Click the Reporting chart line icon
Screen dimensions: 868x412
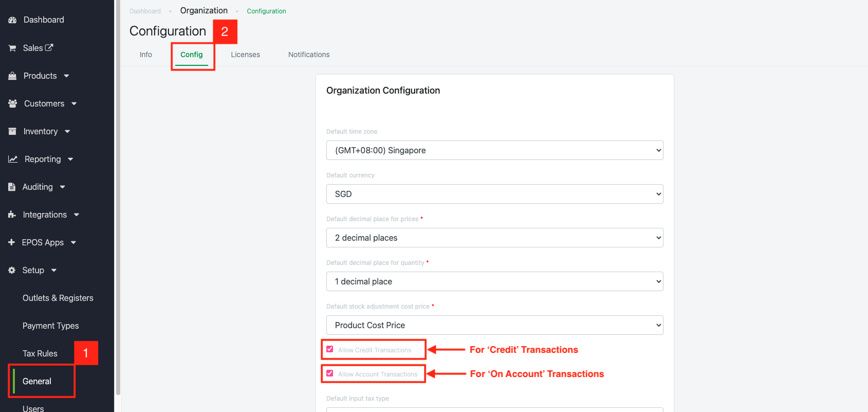tap(13, 159)
